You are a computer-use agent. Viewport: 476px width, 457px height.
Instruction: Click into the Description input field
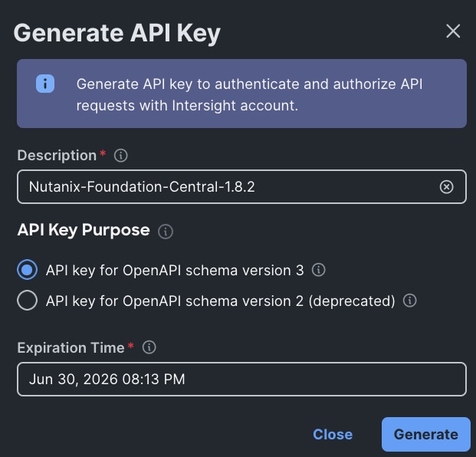click(x=241, y=187)
